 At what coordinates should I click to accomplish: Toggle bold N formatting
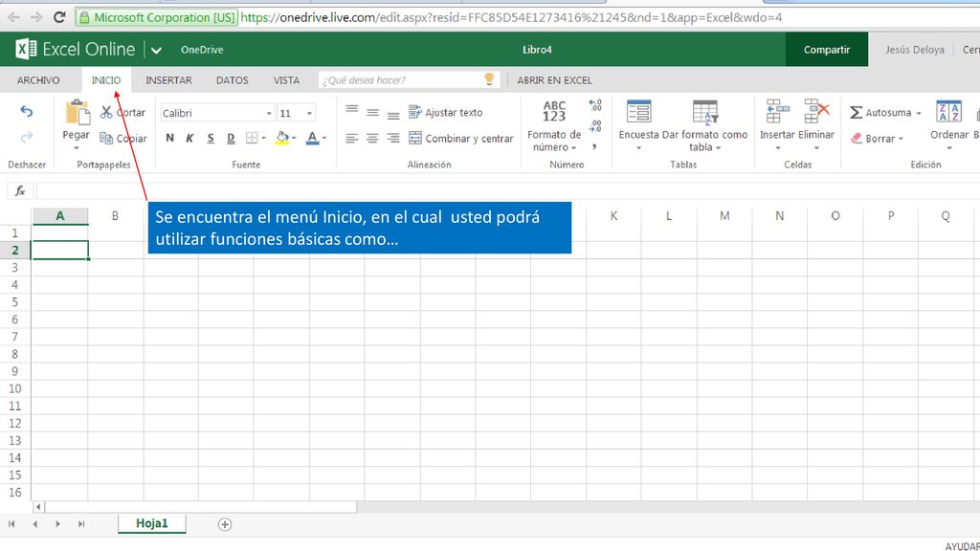point(169,138)
